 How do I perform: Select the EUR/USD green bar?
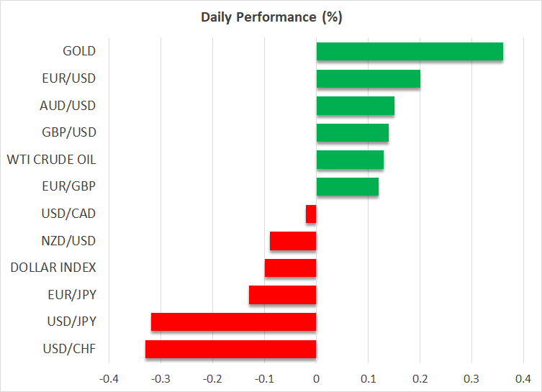(x=368, y=78)
